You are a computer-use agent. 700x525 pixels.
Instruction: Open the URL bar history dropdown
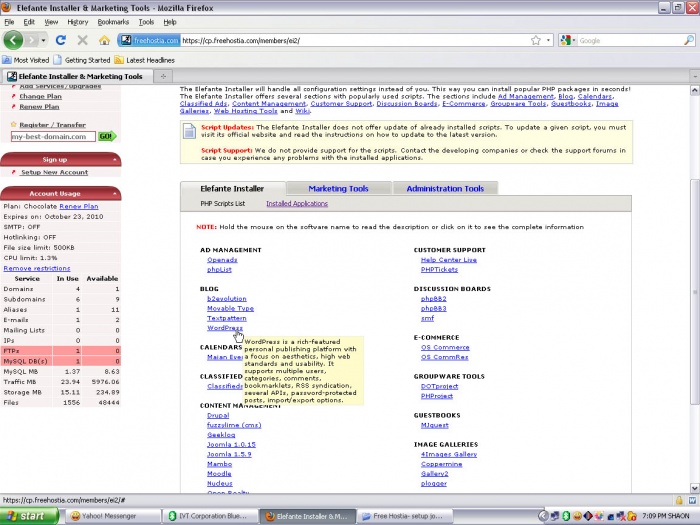pos(548,40)
